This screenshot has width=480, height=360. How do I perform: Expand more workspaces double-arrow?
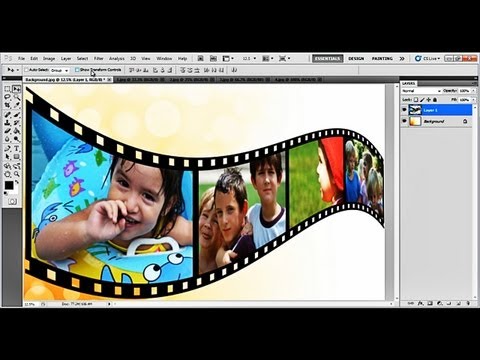coord(402,58)
